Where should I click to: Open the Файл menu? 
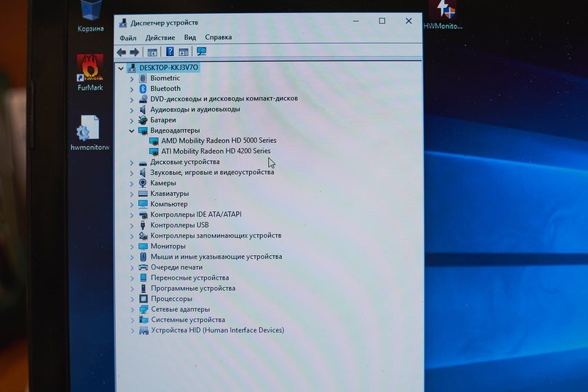128,38
